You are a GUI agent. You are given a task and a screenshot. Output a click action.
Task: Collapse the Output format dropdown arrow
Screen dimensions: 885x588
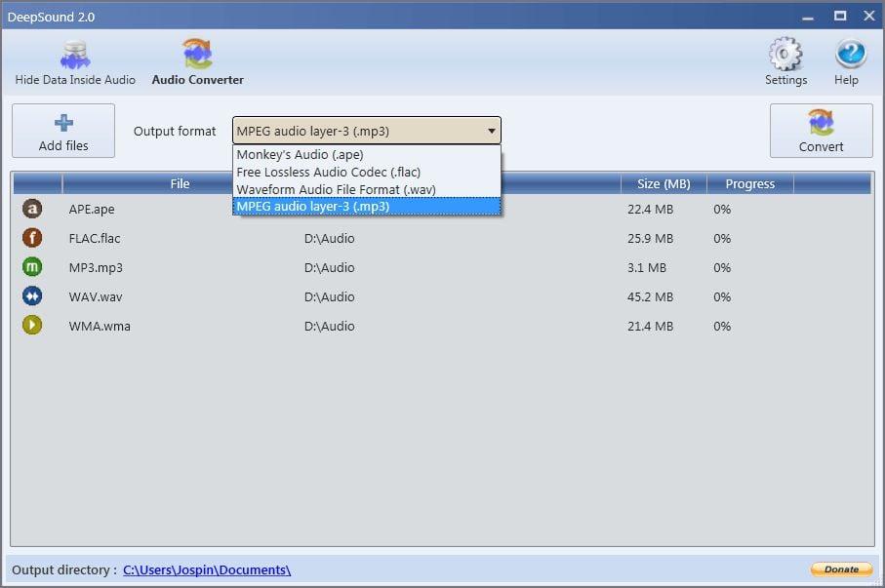click(490, 132)
